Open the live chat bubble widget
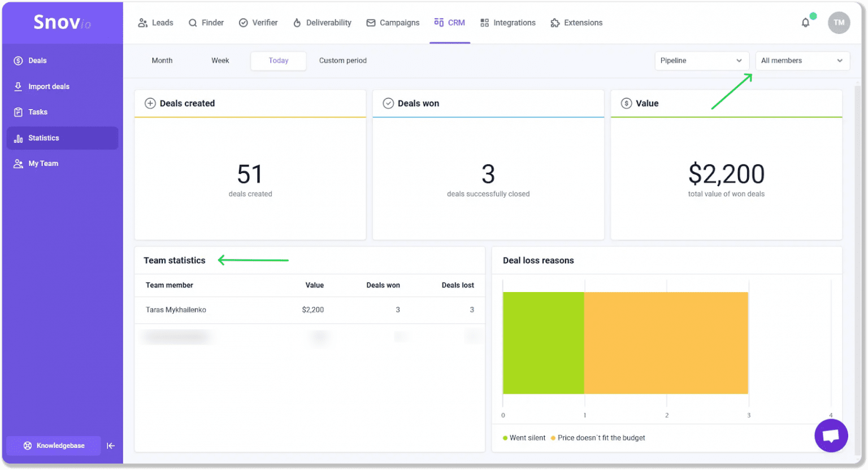 (x=831, y=436)
